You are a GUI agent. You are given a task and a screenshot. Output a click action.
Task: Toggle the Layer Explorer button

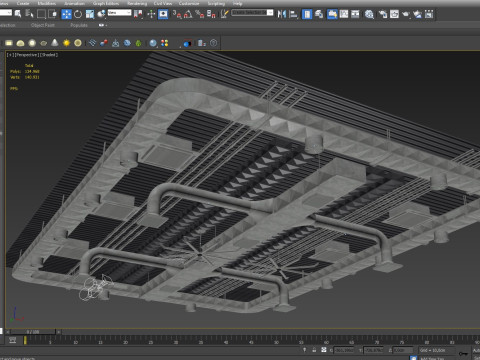coord(319,14)
